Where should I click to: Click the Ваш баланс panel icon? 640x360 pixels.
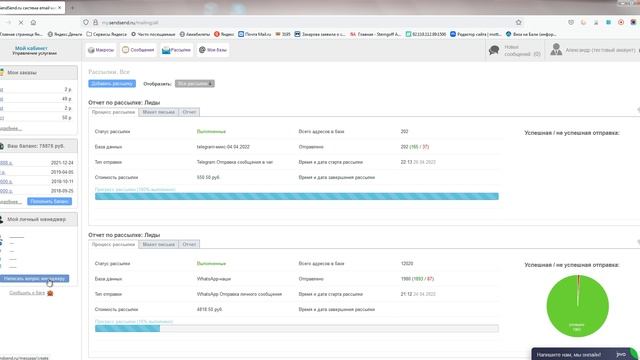pos(2,146)
